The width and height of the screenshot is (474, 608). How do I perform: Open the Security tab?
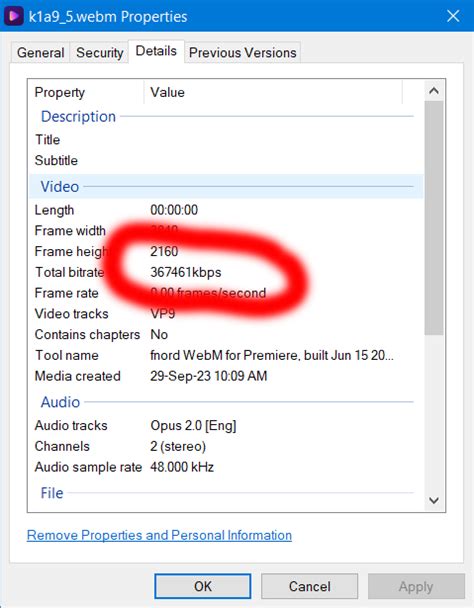[99, 52]
